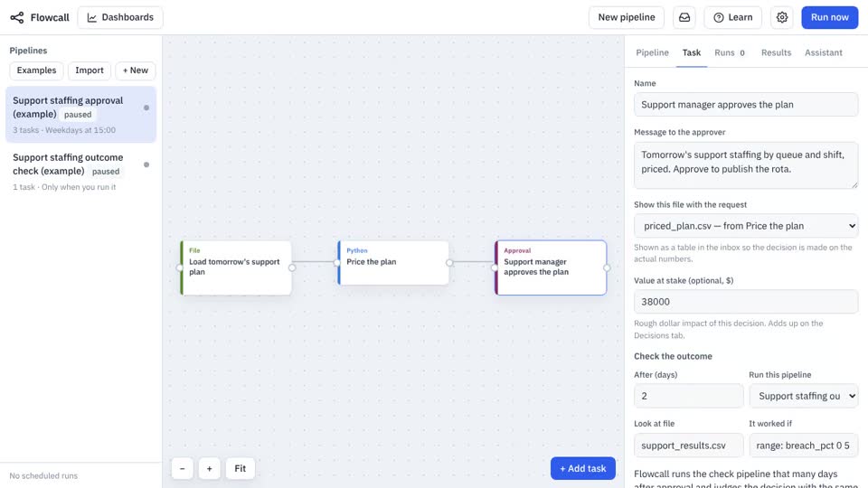Viewport: 868px width, 488px height.
Task: Switch to the Task tab
Action: [692, 52]
